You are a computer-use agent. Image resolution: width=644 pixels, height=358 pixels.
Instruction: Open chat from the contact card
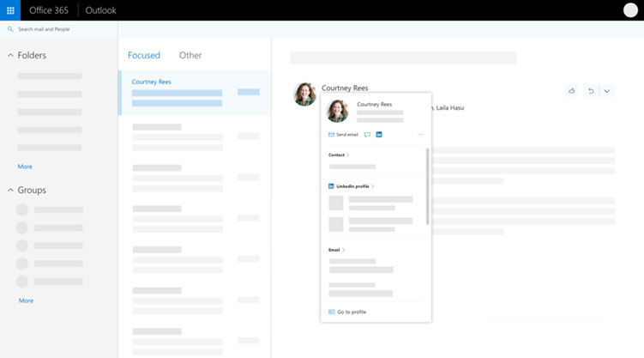coord(367,135)
